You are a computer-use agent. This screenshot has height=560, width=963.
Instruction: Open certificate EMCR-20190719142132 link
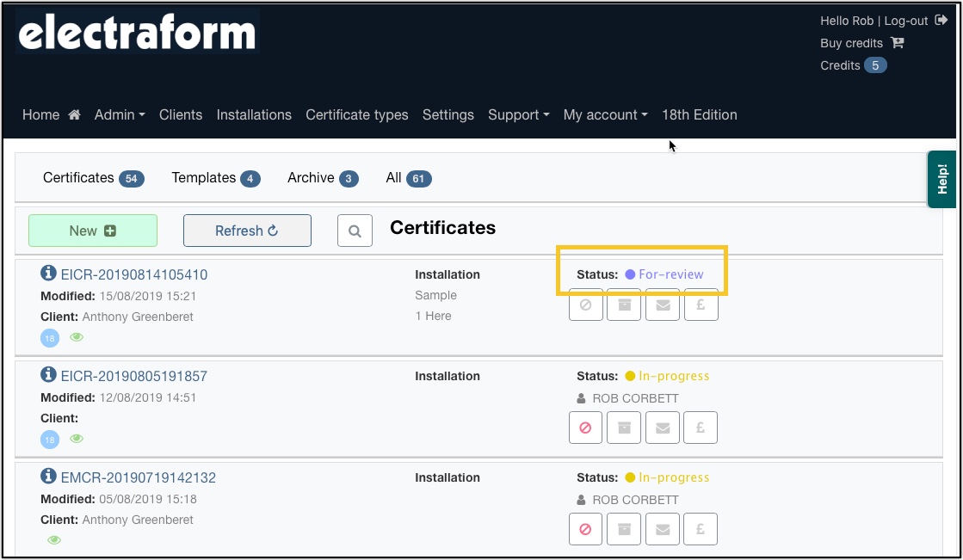coord(139,477)
